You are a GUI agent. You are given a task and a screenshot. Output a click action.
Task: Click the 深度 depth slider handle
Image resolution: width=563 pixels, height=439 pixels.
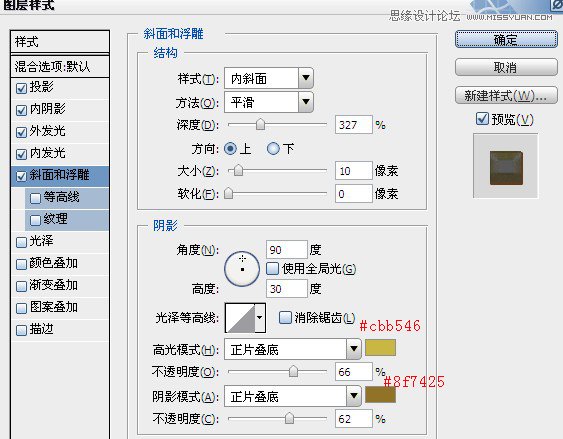point(260,125)
